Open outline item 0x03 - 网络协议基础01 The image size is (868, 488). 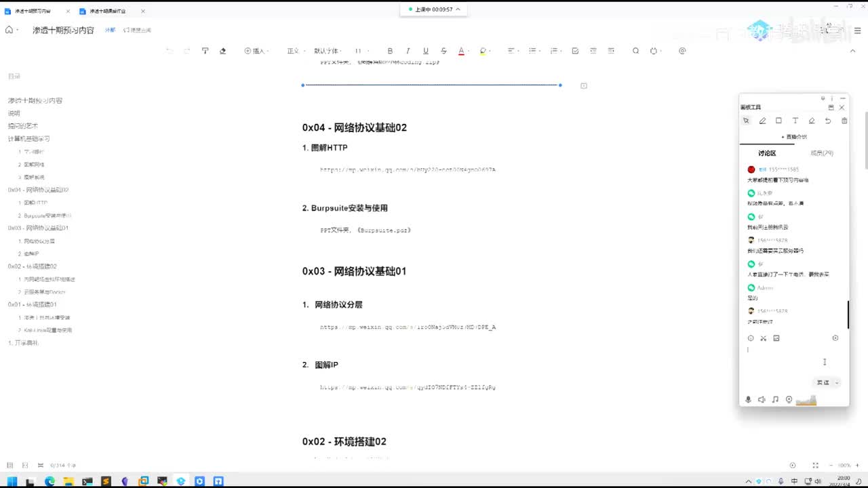coord(39,228)
